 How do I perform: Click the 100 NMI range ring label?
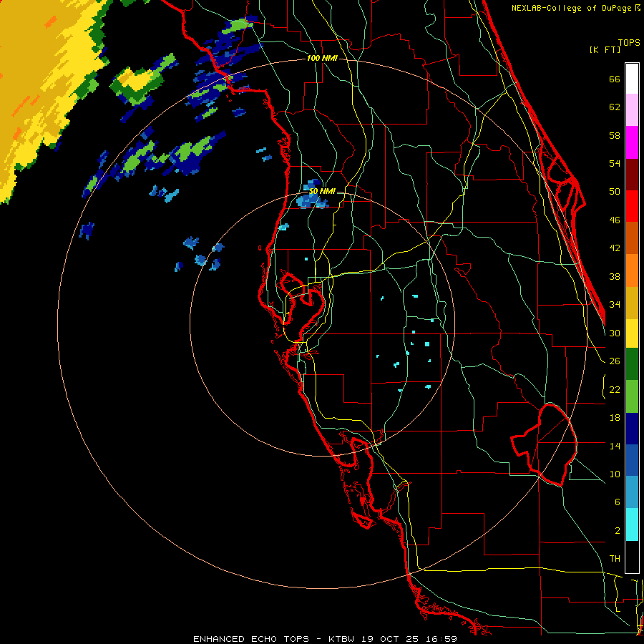pos(322,59)
